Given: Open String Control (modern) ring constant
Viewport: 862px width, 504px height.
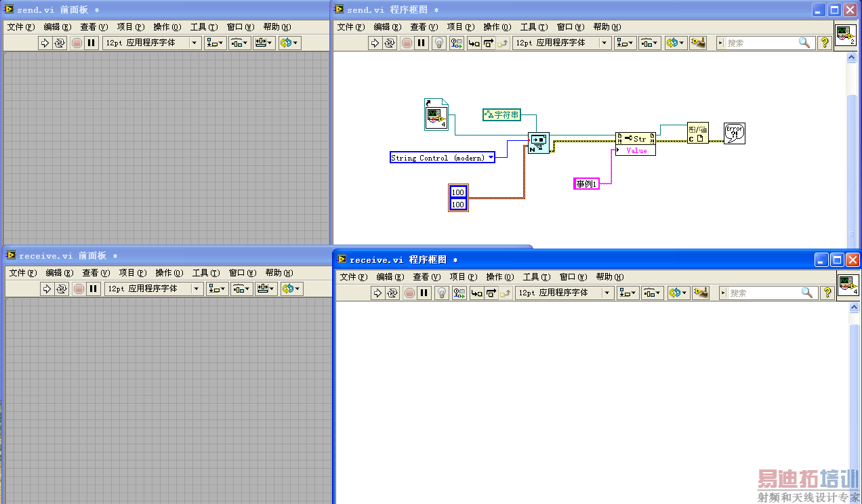Looking at the screenshot, I should tap(443, 158).
